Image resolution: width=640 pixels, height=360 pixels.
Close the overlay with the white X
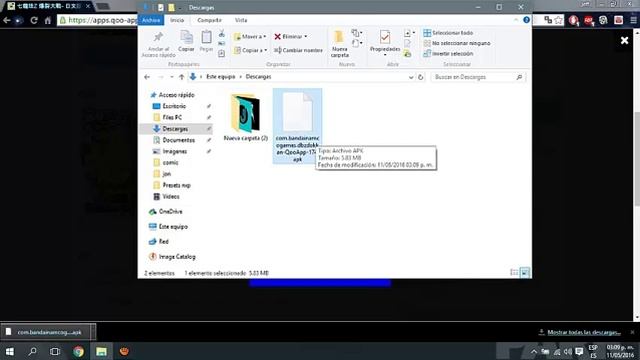[624, 40]
